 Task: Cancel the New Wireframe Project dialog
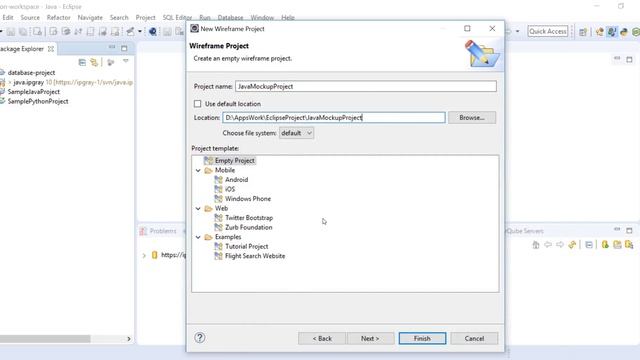(x=474, y=338)
